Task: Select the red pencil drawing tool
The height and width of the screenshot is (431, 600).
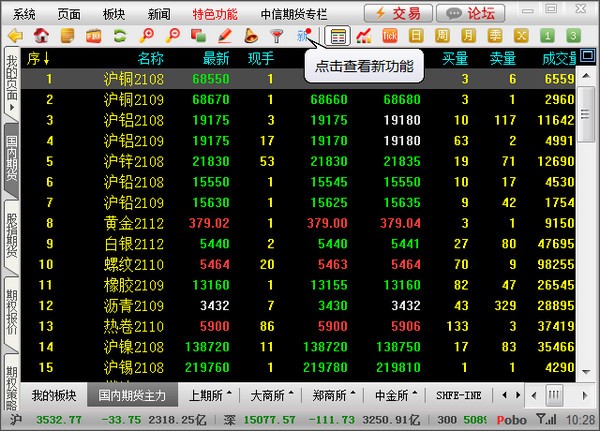Action: coord(225,36)
